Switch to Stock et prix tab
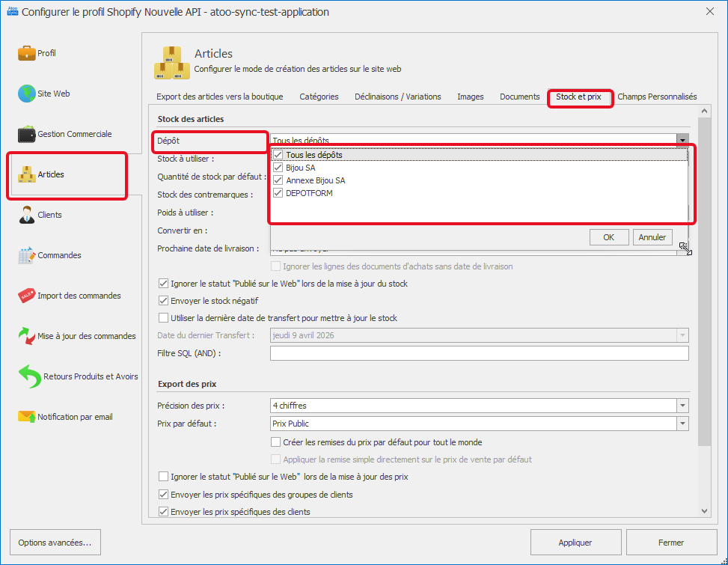728x565 pixels. click(x=578, y=97)
